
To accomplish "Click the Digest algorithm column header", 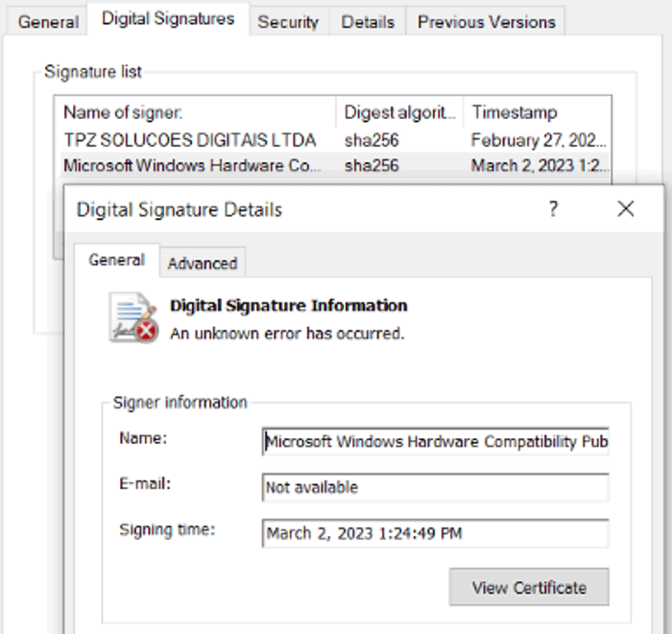I will click(399, 112).
